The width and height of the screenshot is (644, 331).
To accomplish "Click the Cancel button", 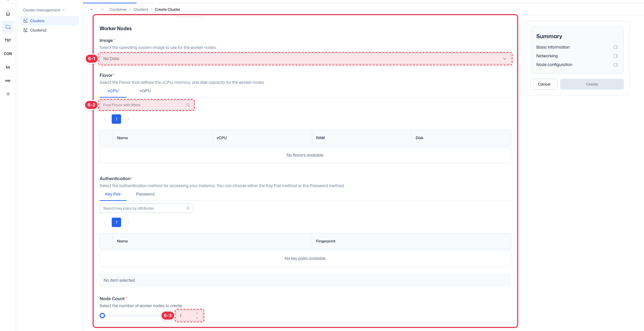I will [x=544, y=84].
